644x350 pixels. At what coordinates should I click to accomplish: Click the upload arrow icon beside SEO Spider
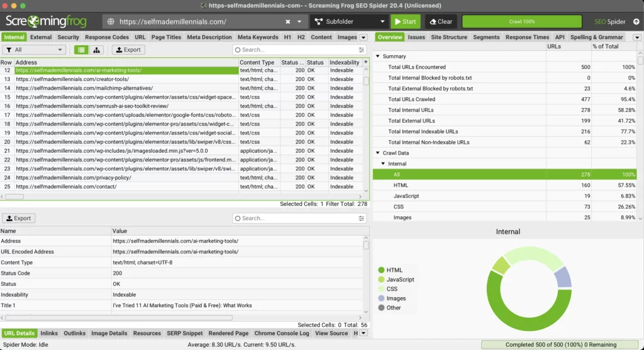click(x=637, y=21)
